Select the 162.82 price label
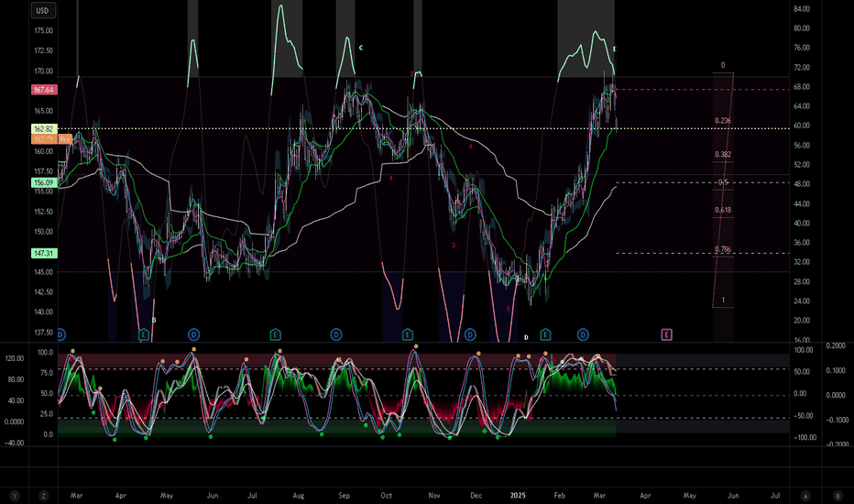The image size is (854, 504). pos(44,129)
